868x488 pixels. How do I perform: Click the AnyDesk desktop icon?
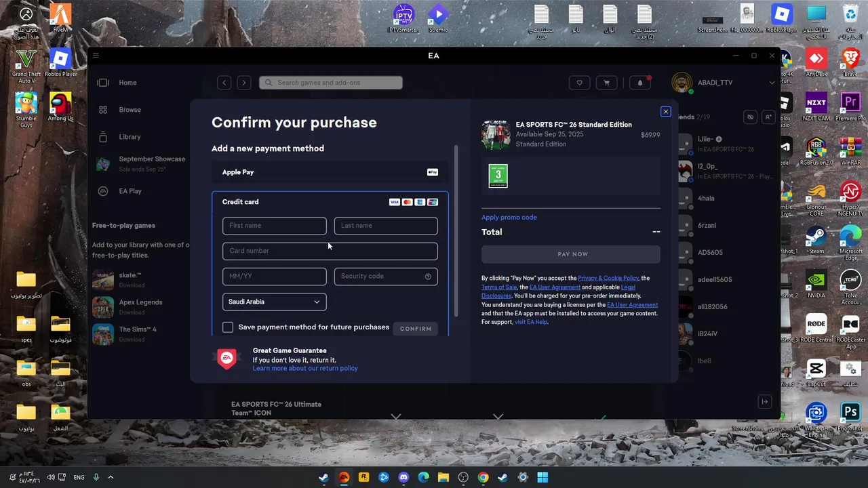tap(816, 62)
